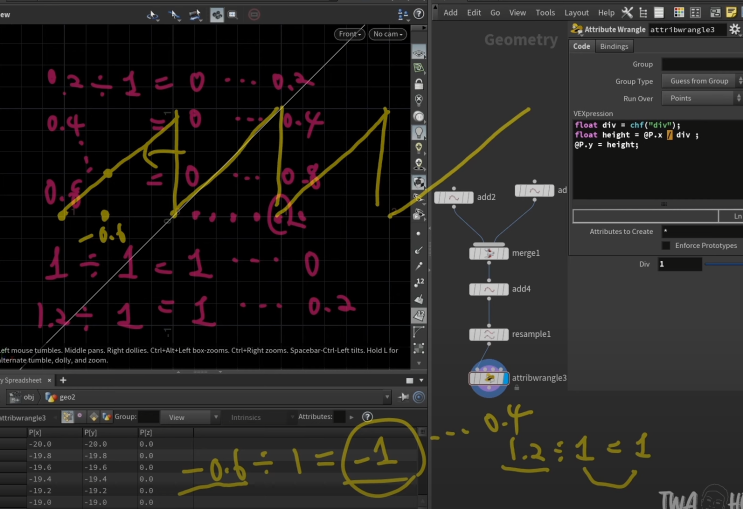Expand the geo2 path dropdown arrow
Screen dimensions: 743x509
pyautogui.click(x=387, y=397)
